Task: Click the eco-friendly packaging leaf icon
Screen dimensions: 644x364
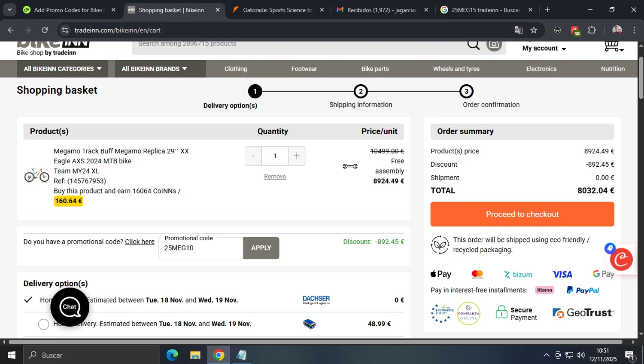Action: coord(440,245)
